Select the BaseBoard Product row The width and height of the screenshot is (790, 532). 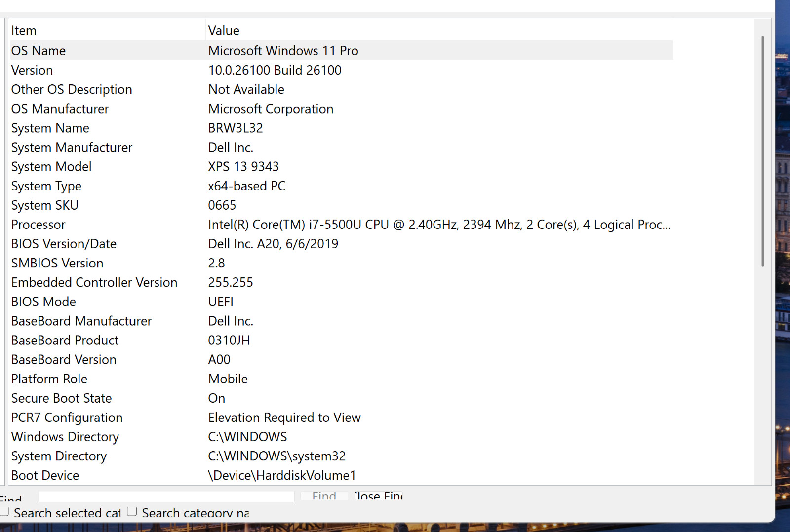(x=341, y=340)
